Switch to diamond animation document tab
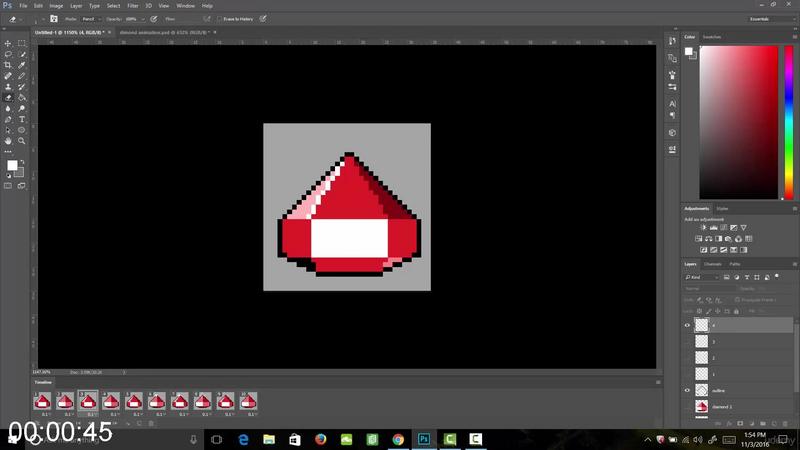The height and width of the screenshot is (450, 800). [x=164, y=32]
